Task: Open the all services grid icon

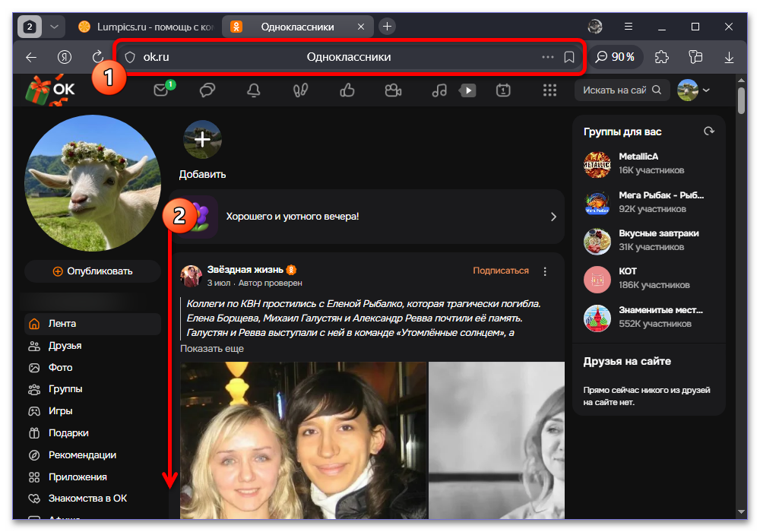Action: pyautogui.click(x=549, y=90)
